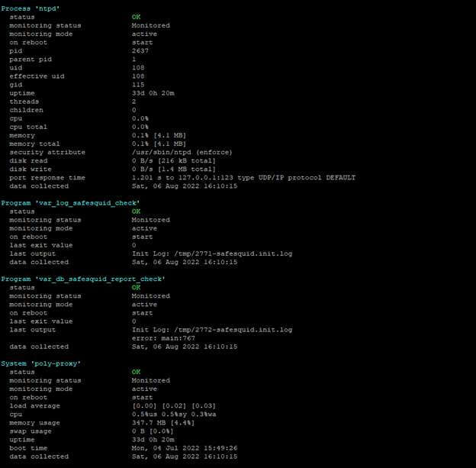Click ntpd memory total 0.1% [4.1 MB]
The height and width of the screenshot is (468, 476).
(x=159, y=144)
